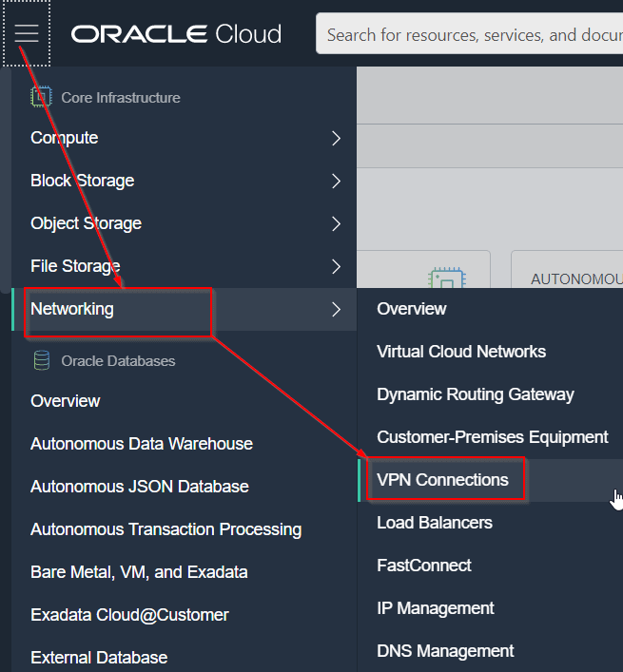This screenshot has width=623, height=672.
Task: Expand the Block Storage chevron
Action: point(336,181)
